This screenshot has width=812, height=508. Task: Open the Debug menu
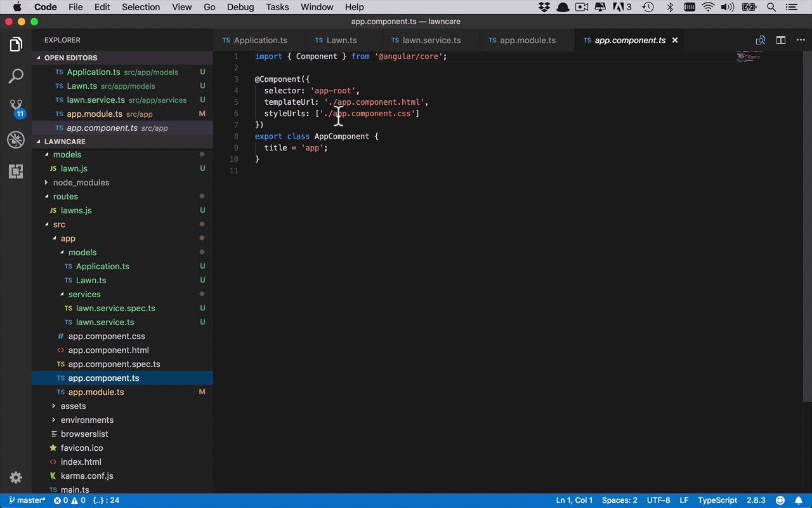point(240,7)
